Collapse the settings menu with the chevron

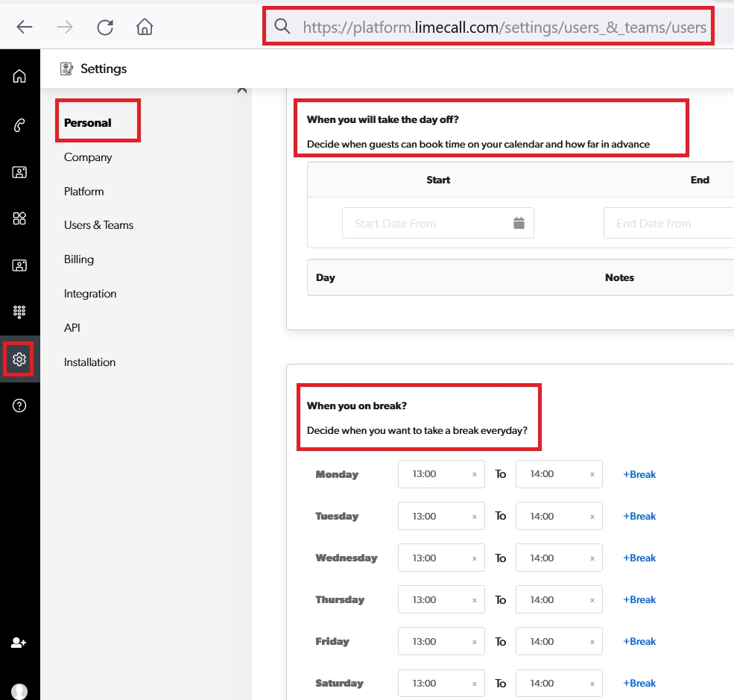click(x=241, y=90)
